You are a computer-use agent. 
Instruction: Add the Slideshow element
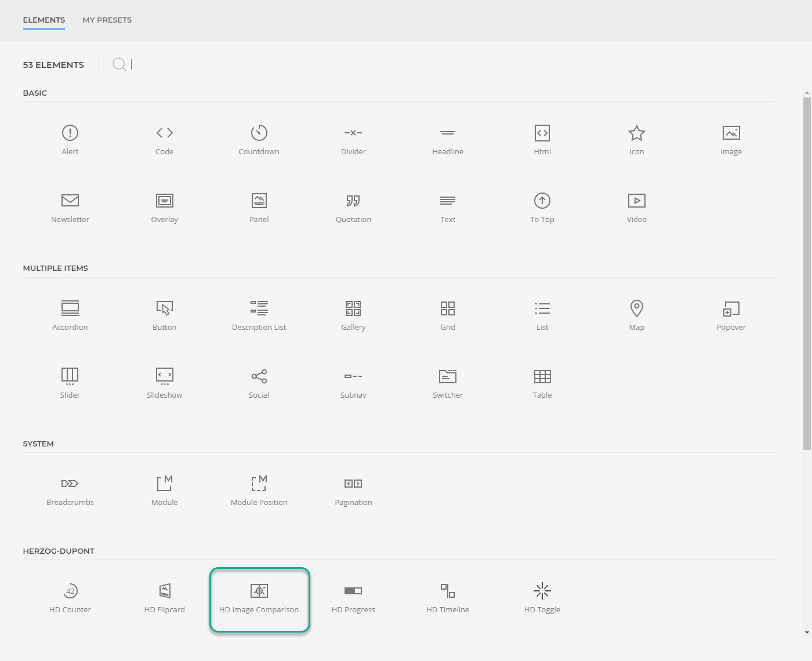pyautogui.click(x=164, y=383)
